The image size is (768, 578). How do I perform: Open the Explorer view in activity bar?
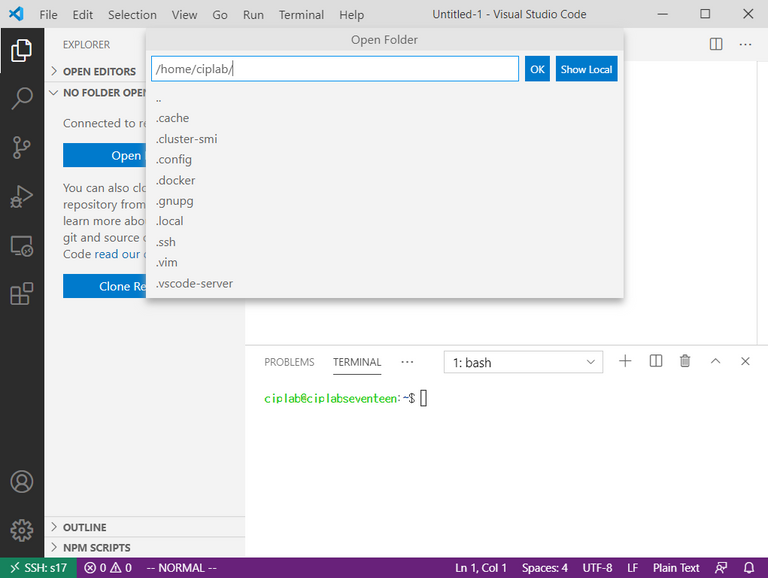(22, 50)
